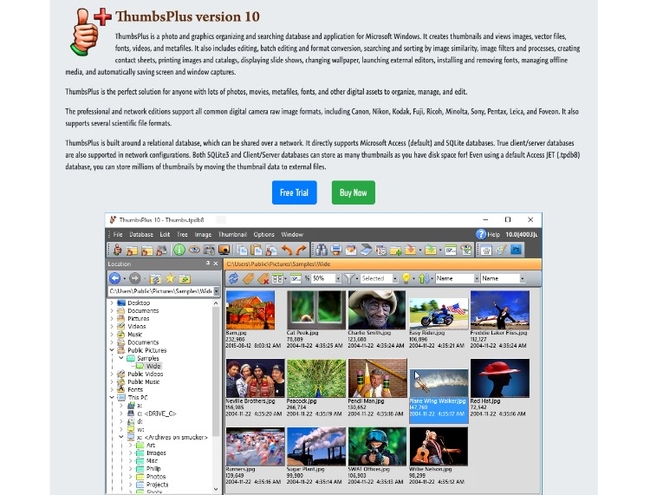Click the ThumbsPlus thumbs-up figure toolbar icon
The height and width of the screenshot is (495, 650).
click(x=117, y=250)
